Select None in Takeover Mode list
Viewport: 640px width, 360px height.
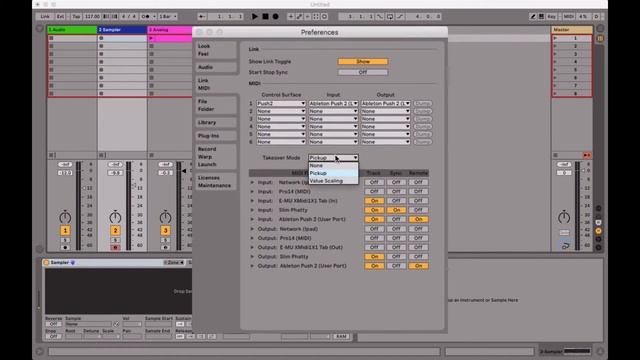pyautogui.click(x=333, y=165)
